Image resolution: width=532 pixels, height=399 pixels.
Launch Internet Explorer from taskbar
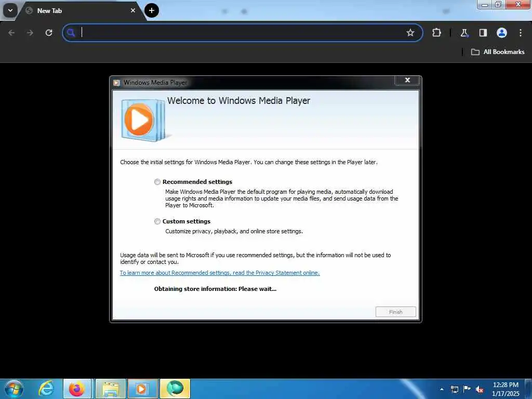tap(46, 389)
